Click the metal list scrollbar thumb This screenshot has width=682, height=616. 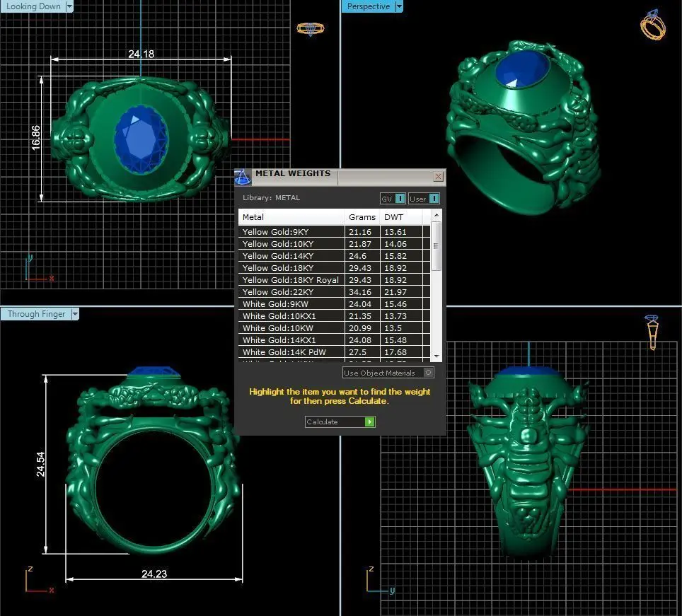[437, 246]
